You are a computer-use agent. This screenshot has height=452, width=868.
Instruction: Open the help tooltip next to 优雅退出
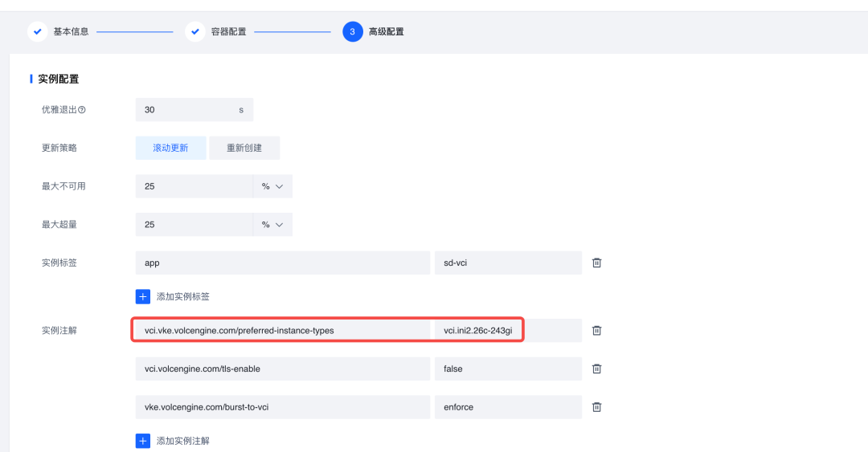click(82, 109)
